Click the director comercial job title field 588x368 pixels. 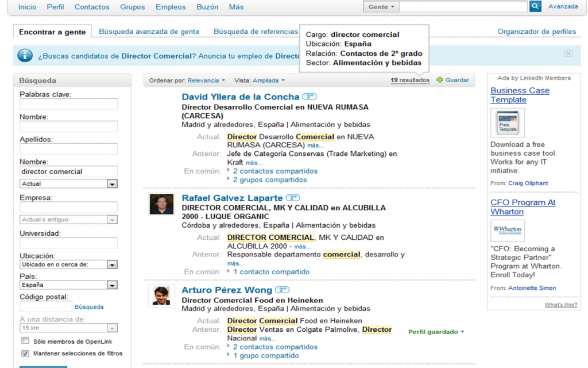tap(69, 171)
